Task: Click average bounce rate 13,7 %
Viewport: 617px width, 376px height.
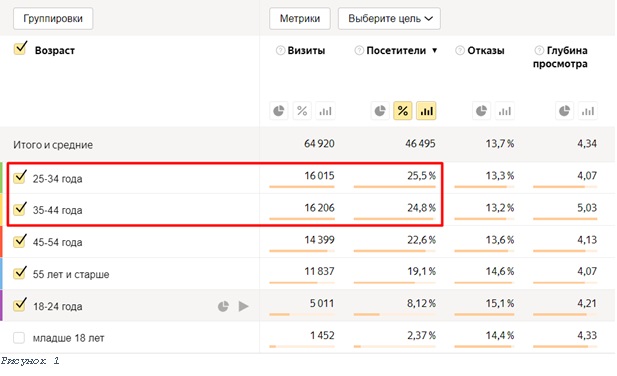Action: (x=500, y=144)
